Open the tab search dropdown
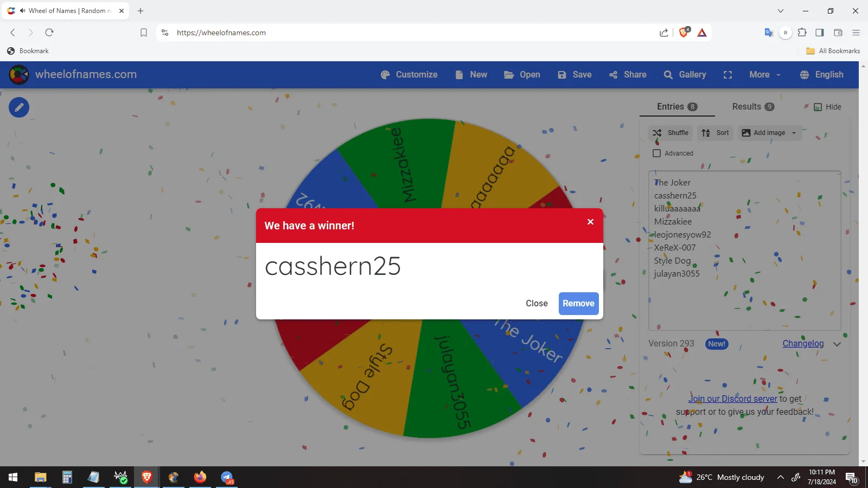868x488 pixels. click(781, 11)
